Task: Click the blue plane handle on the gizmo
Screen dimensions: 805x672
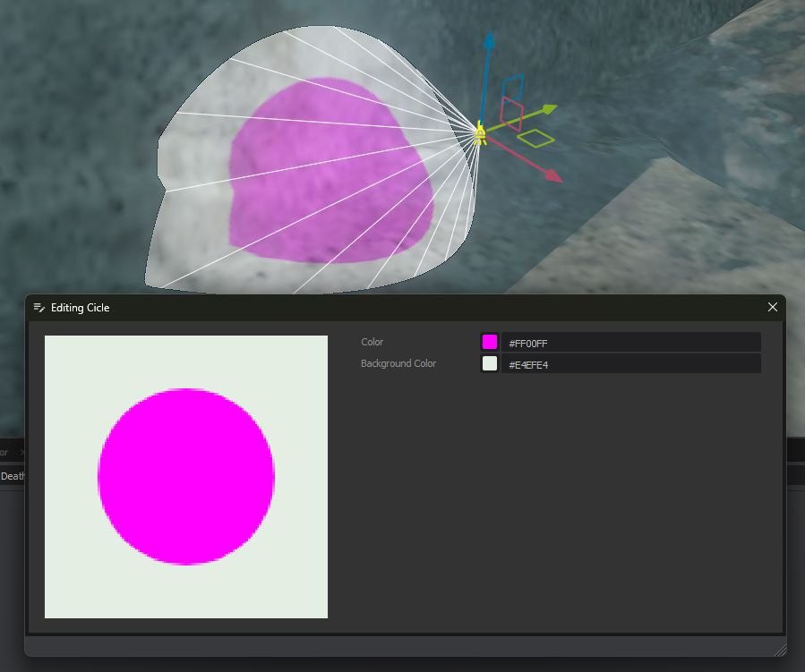Action: (514, 86)
